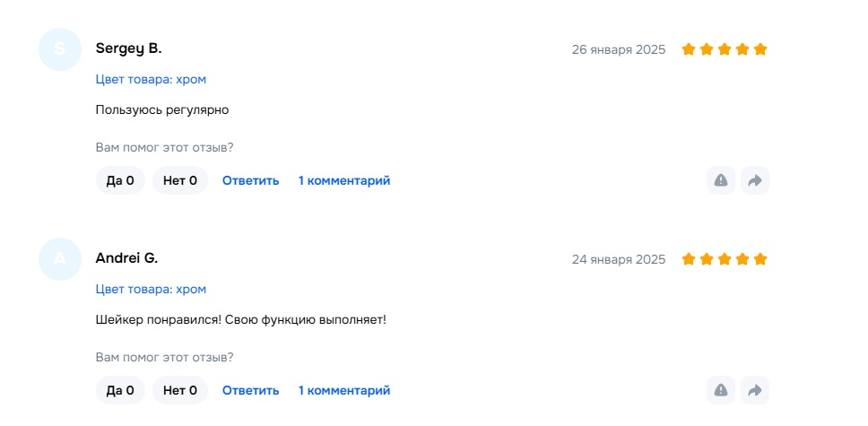Share Sergey B.'s review via arrow icon
Image resolution: width=868 pixels, height=426 pixels.
[755, 180]
